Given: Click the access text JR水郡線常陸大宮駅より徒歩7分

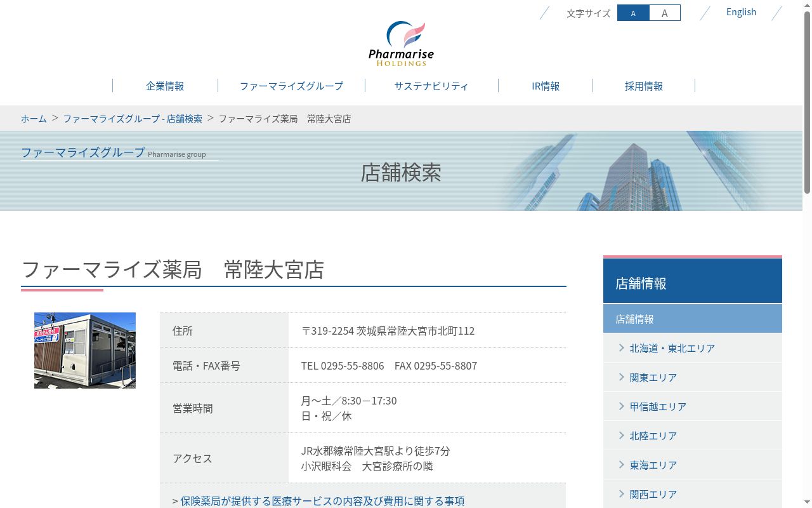Looking at the screenshot, I should (376, 451).
